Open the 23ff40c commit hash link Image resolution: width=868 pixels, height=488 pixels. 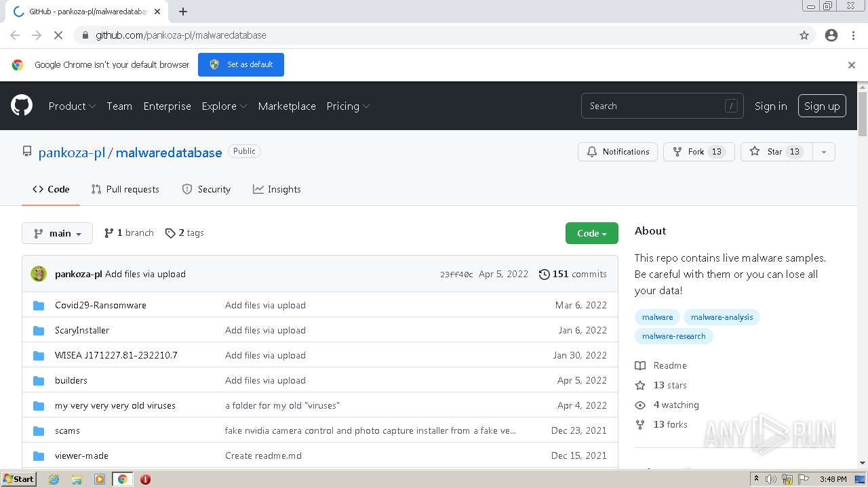[x=456, y=274]
